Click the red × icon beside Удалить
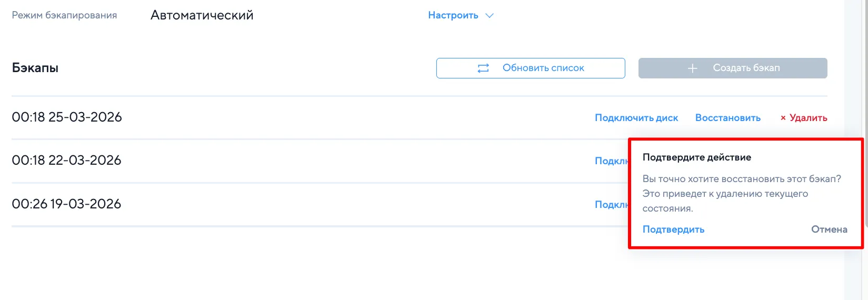 click(x=783, y=118)
